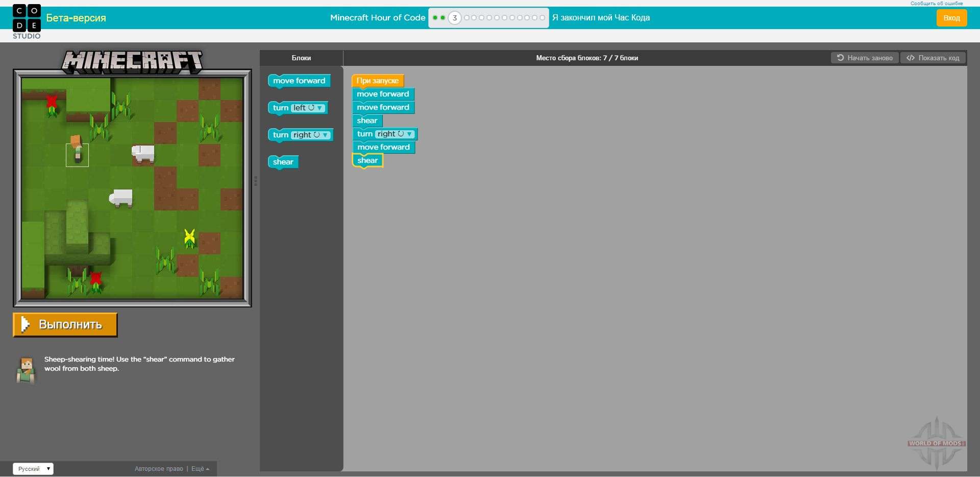Click the Sheep-shearing time instruction text
Viewport: 980px width, 477px height.
[139, 364]
